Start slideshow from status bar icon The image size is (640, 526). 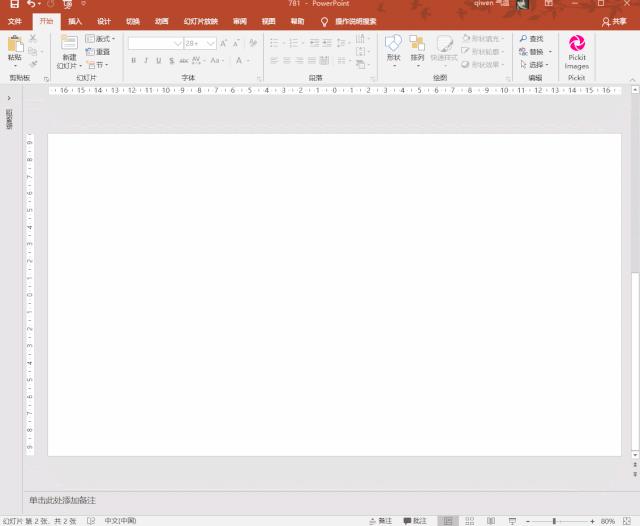[x=512, y=521]
